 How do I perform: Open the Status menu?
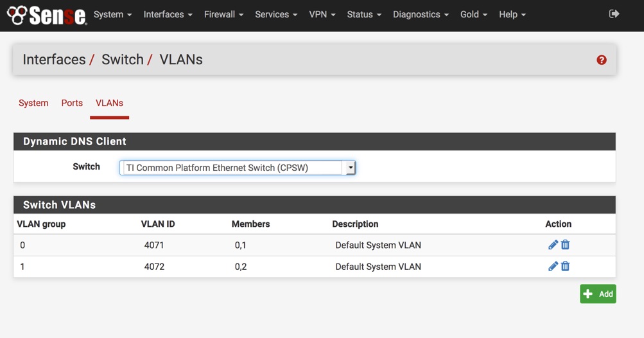(364, 14)
